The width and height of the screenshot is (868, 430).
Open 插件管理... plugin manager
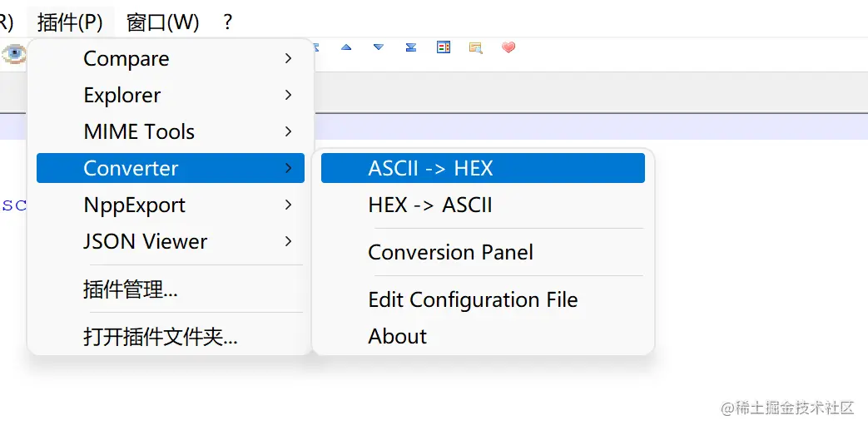point(131,289)
